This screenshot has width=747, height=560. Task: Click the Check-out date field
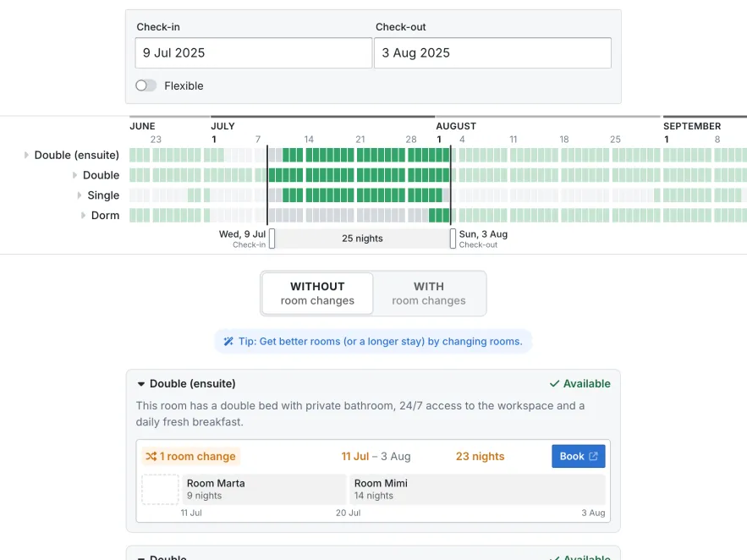pos(492,53)
